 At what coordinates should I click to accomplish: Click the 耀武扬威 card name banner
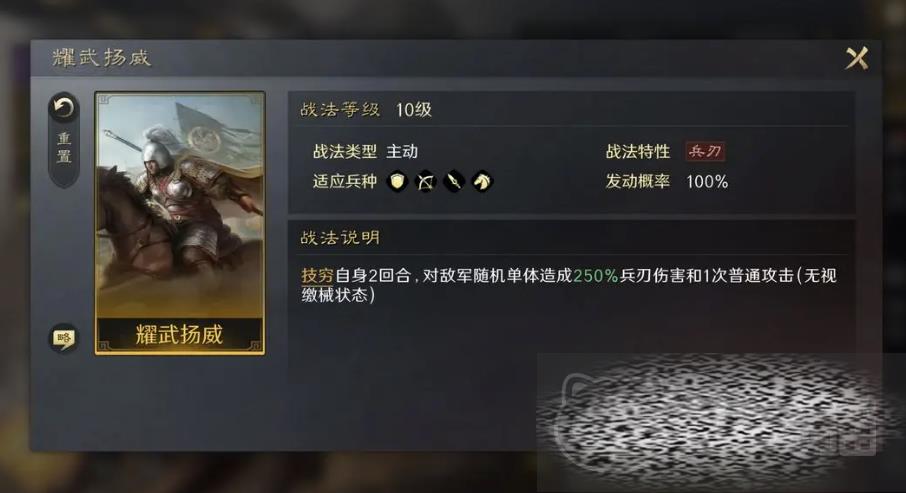point(180,334)
